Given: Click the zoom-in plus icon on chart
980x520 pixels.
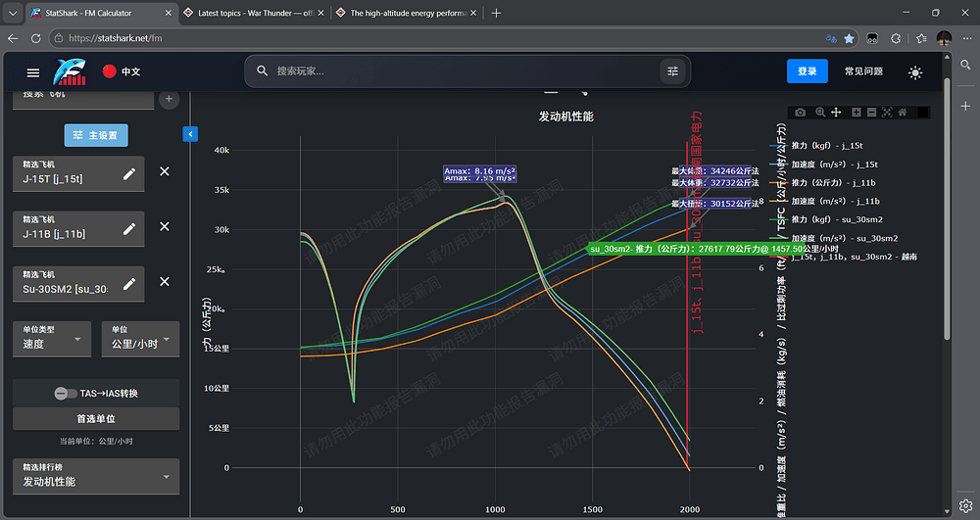Looking at the screenshot, I should point(856,113).
